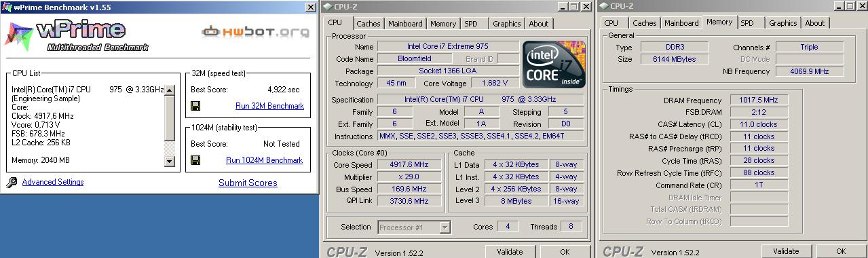
Task: Click Validate in right CPU-Z window
Action: [x=786, y=252]
